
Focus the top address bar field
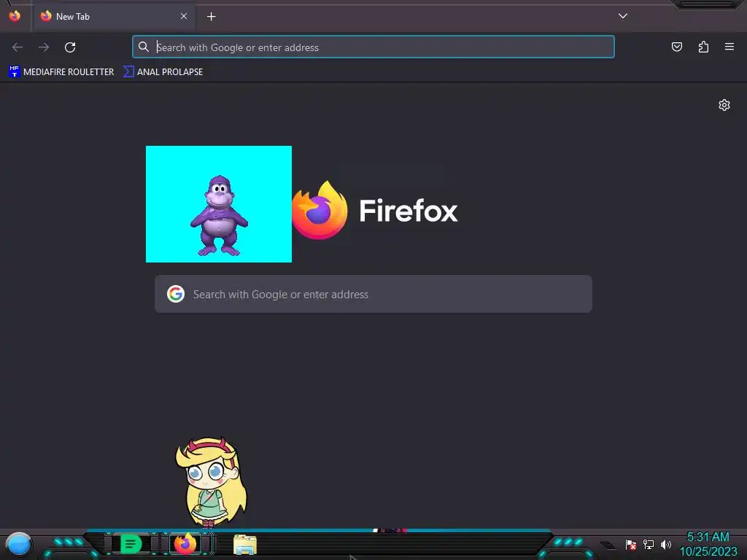[x=373, y=47]
